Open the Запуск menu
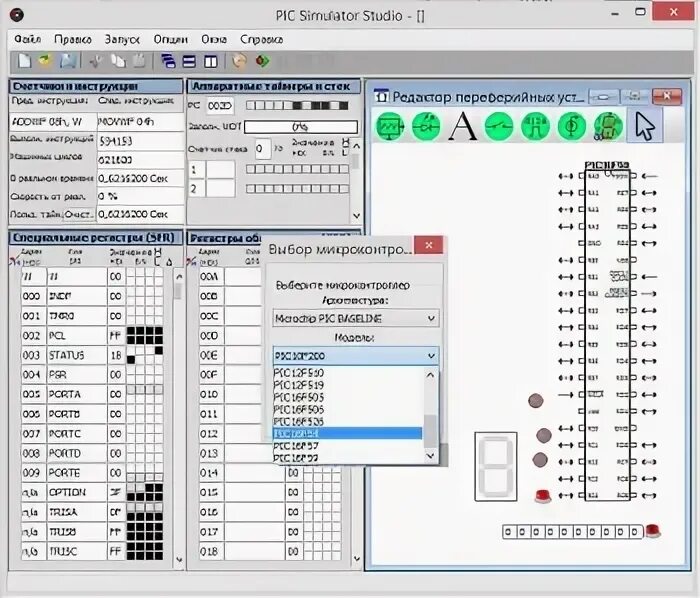Image resolution: width=700 pixels, height=598 pixels. click(122, 39)
